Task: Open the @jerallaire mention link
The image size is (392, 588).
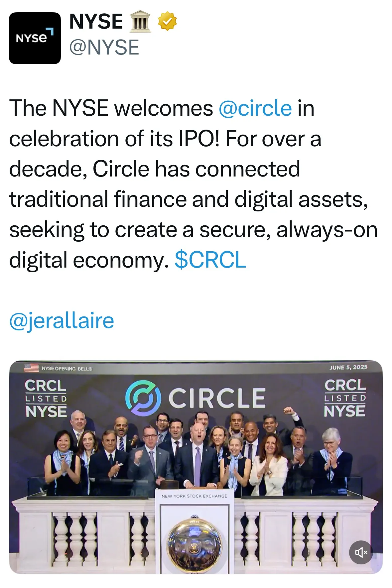Action: (62, 320)
